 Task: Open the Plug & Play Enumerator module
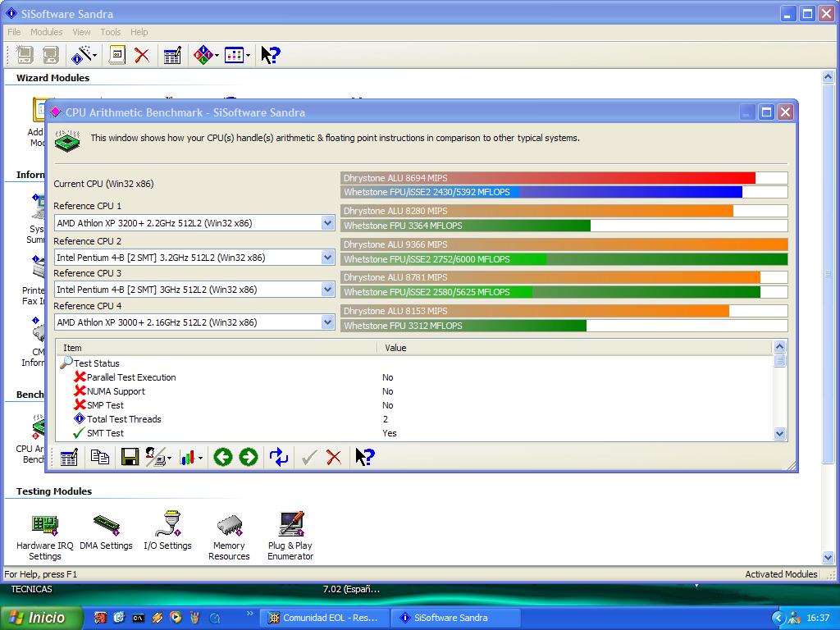pyautogui.click(x=290, y=536)
